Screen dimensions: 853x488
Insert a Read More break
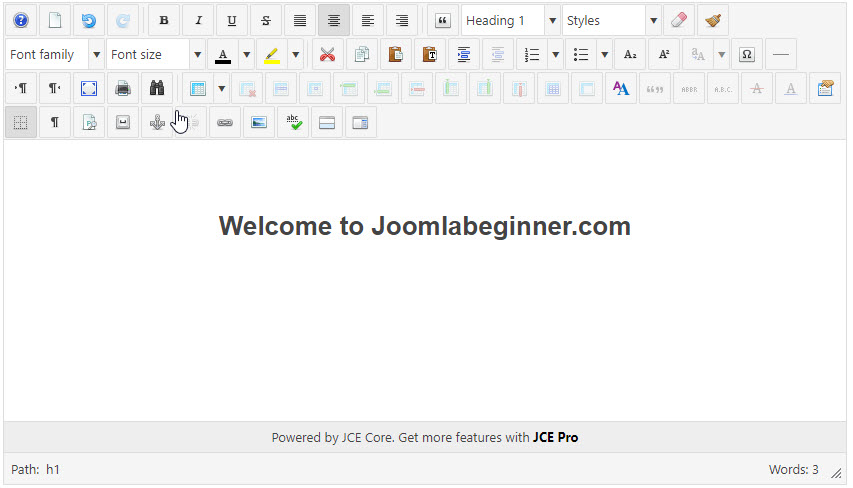[327, 122]
